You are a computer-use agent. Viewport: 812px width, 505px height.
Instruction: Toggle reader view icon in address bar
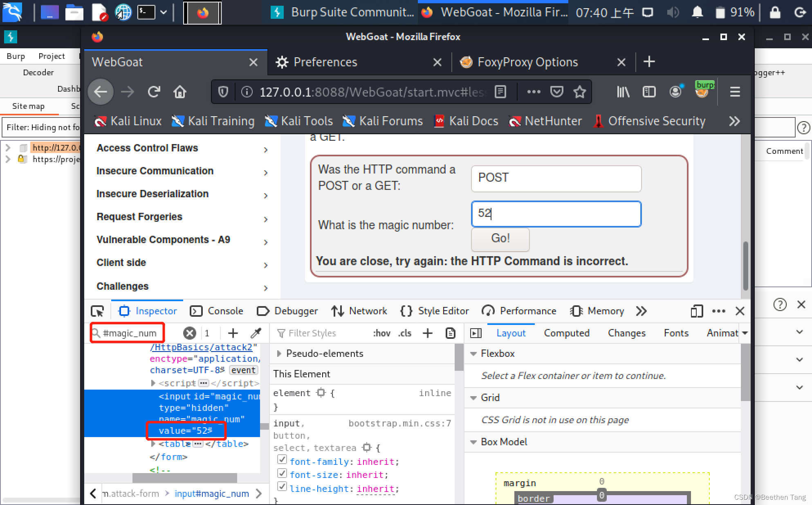point(500,92)
